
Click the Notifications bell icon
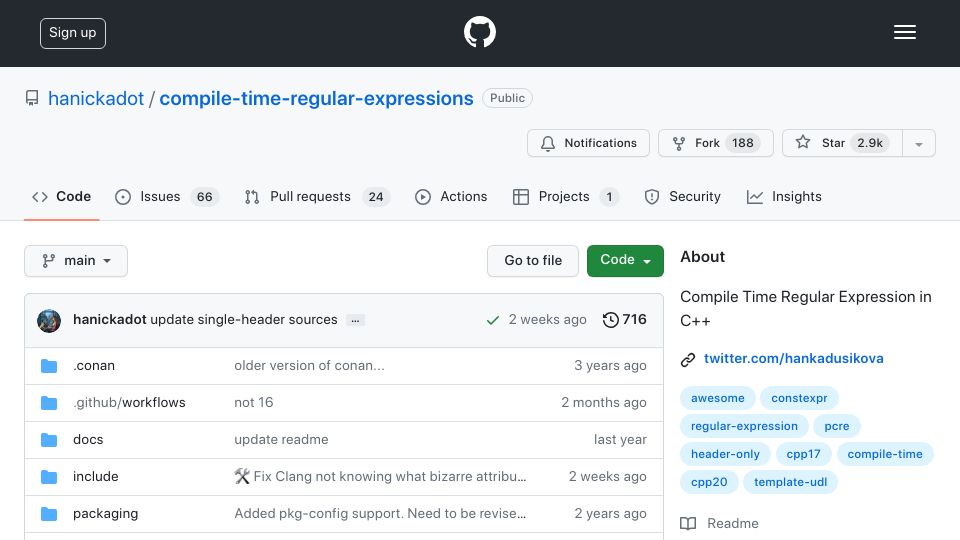click(x=548, y=143)
